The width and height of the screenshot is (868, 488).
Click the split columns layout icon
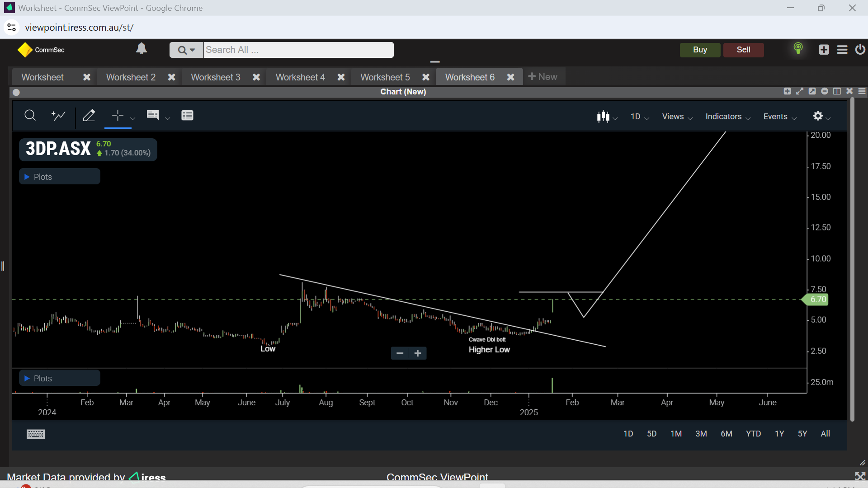(x=837, y=91)
